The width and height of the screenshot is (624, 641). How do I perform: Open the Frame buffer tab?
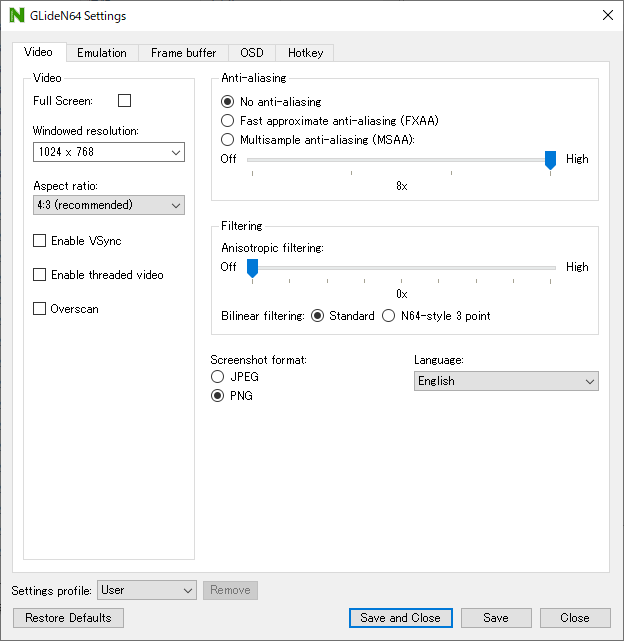pyautogui.click(x=183, y=53)
